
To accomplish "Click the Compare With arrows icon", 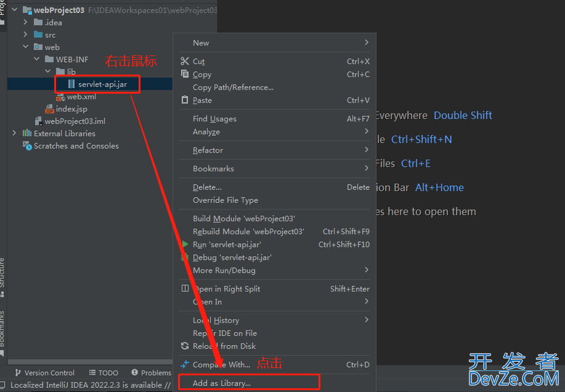I will pyautogui.click(x=185, y=364).
